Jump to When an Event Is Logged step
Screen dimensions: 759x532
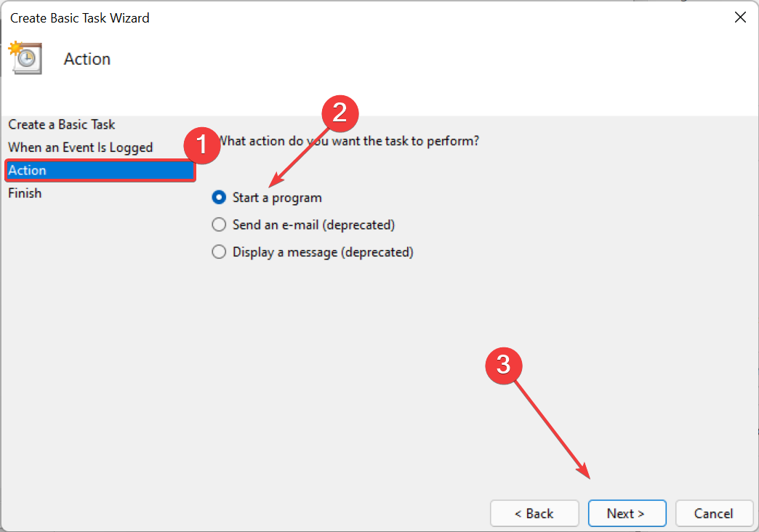click(x=81, y=147)
